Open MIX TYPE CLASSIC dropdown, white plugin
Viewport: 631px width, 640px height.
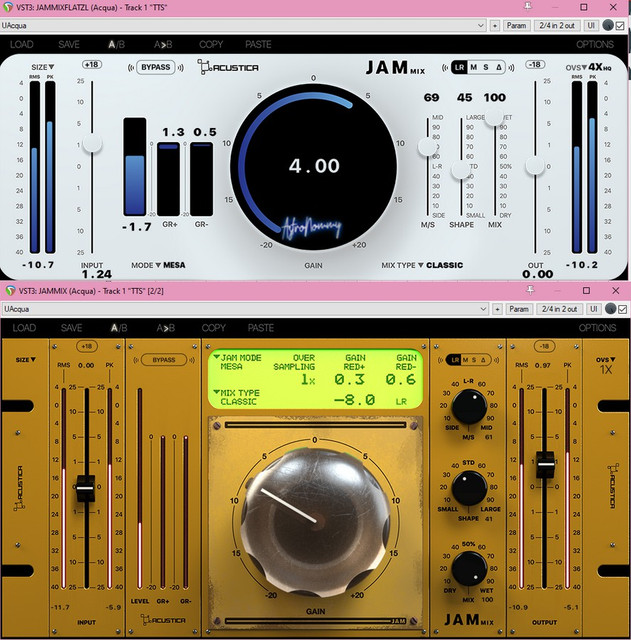[422, 265]
